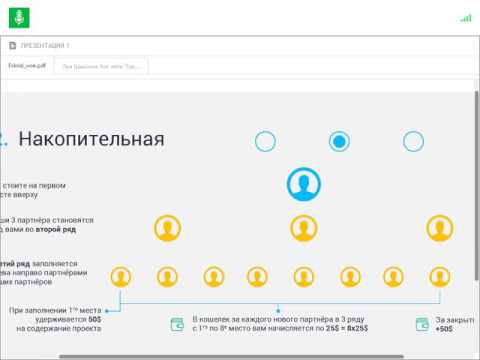The width and height of the screenshot is (480, 360).
Task: Click the sixth avatar in the third row
Action: coord(350,276)
